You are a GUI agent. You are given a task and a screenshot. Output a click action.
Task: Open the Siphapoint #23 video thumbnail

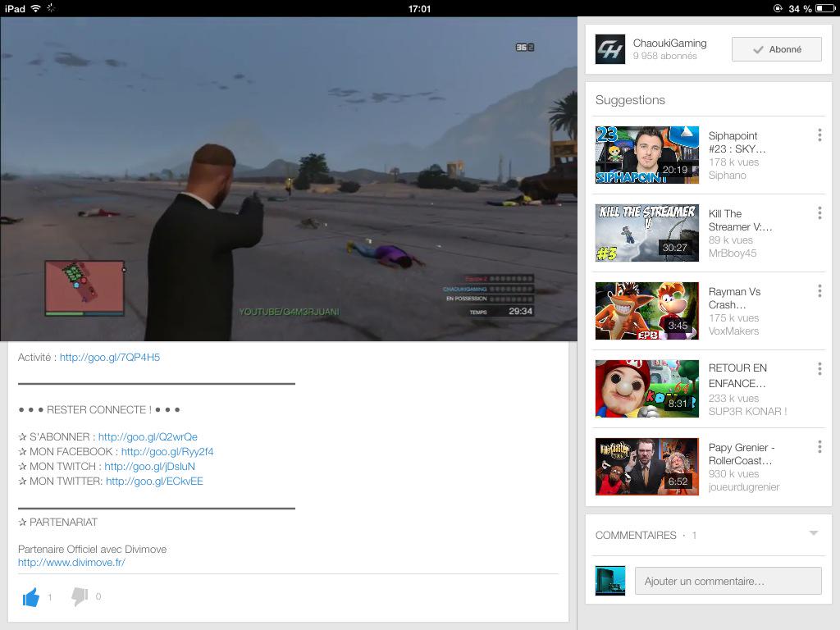(x=647, y=155)
